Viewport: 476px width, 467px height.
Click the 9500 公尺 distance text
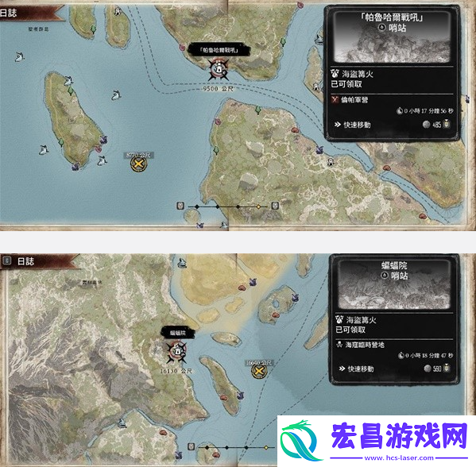[x=218, y=89]
